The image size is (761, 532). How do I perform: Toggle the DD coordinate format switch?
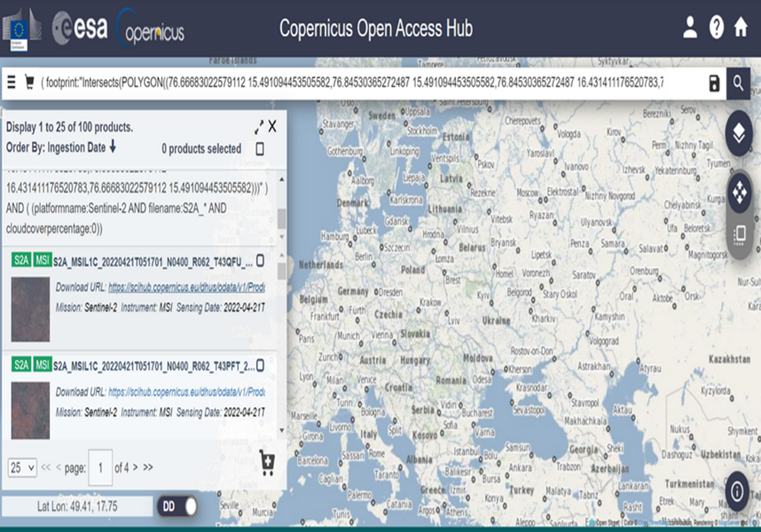click(177, 507)
